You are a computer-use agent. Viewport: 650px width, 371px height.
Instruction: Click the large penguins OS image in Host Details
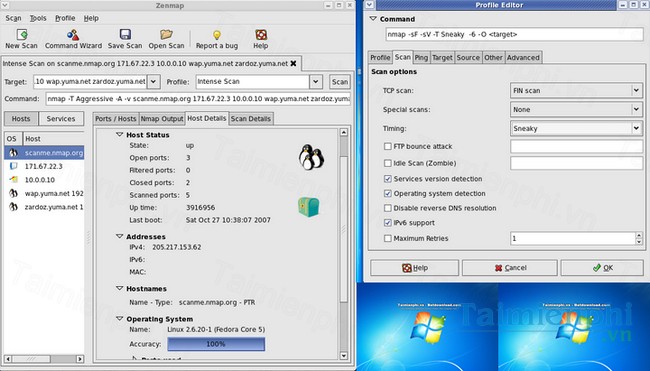click(x=311, y=157)
